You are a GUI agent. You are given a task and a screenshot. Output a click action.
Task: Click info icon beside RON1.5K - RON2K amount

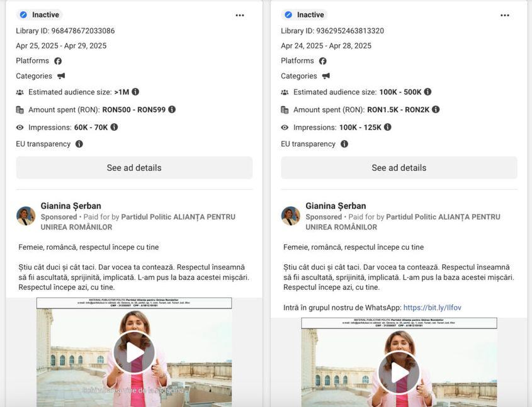[436, 109]
